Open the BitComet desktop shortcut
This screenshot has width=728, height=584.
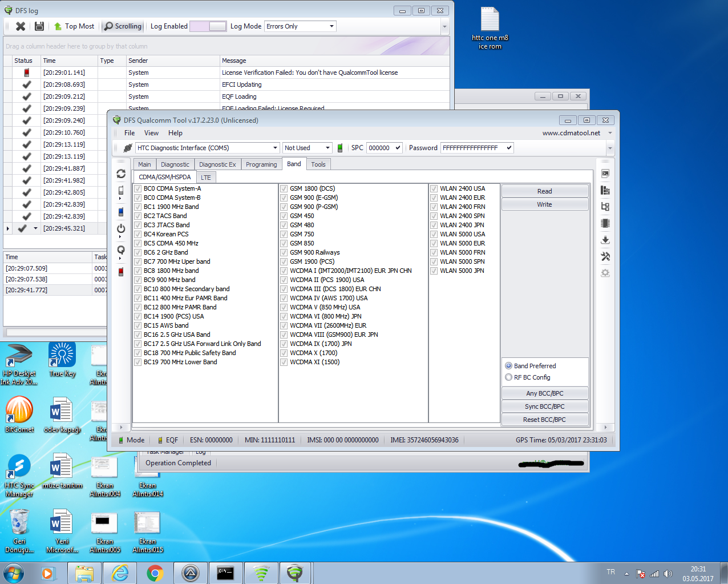[x=19, y=414]
